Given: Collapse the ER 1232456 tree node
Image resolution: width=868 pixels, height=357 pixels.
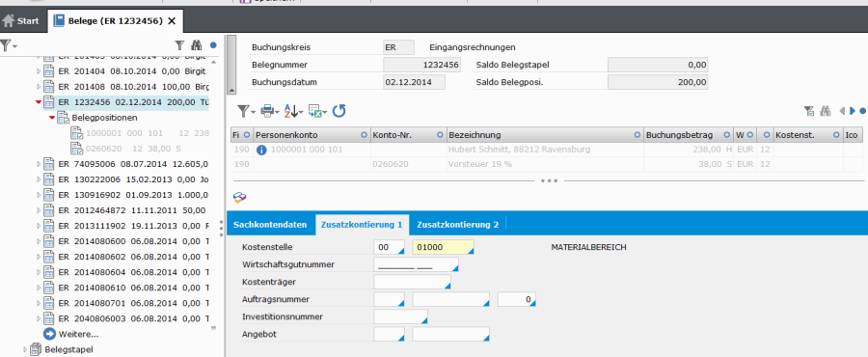Looking at the screenshot, I should click(x=39, y=102).
